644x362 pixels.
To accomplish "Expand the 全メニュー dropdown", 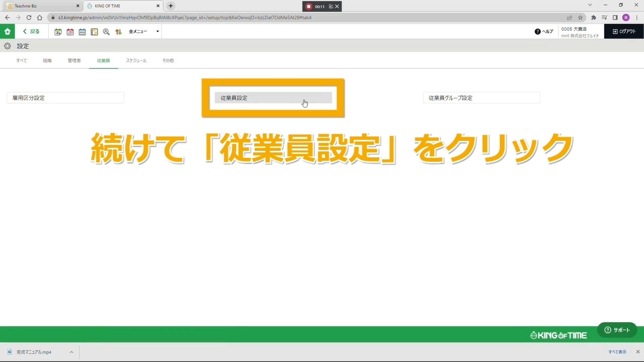I will 143,32.
